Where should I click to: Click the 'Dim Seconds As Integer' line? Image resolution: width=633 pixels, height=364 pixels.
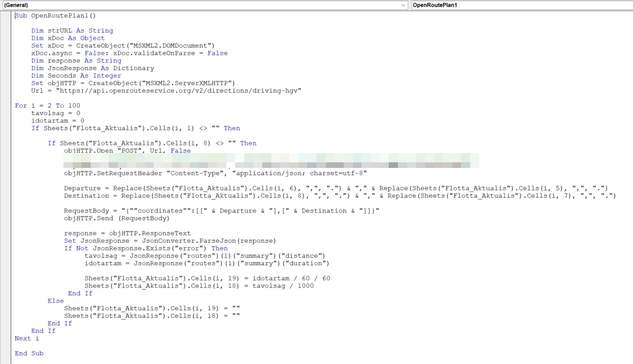[x=76, y=76]
